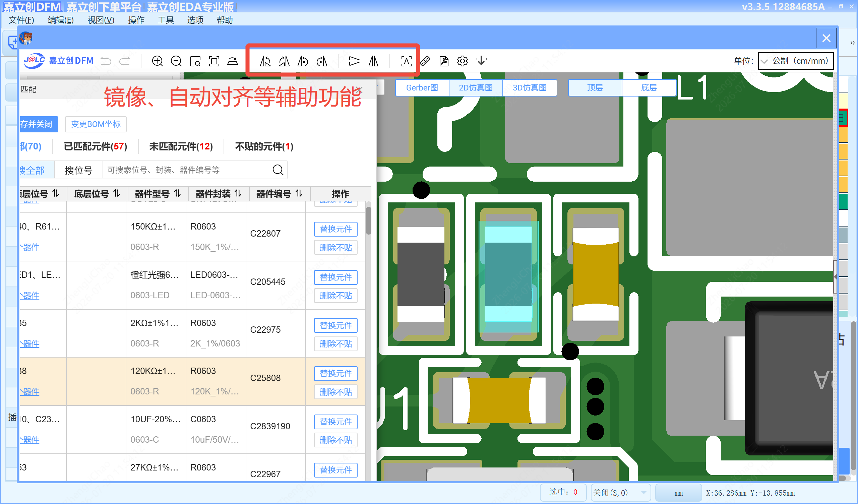The width and height of the screenshot is (858, 504).
Task: Switch to the 2D仿真图 tab
Action: pyautogui.click(x=476, y=88)
